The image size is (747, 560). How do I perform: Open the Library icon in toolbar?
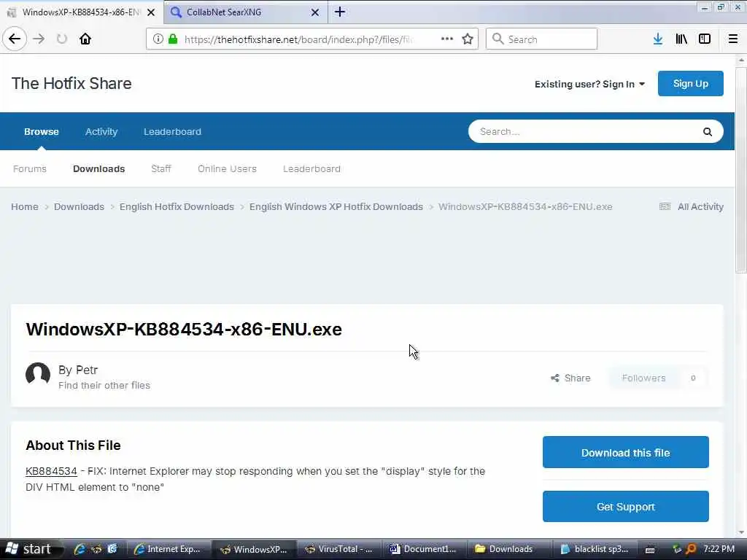(681, 39)
